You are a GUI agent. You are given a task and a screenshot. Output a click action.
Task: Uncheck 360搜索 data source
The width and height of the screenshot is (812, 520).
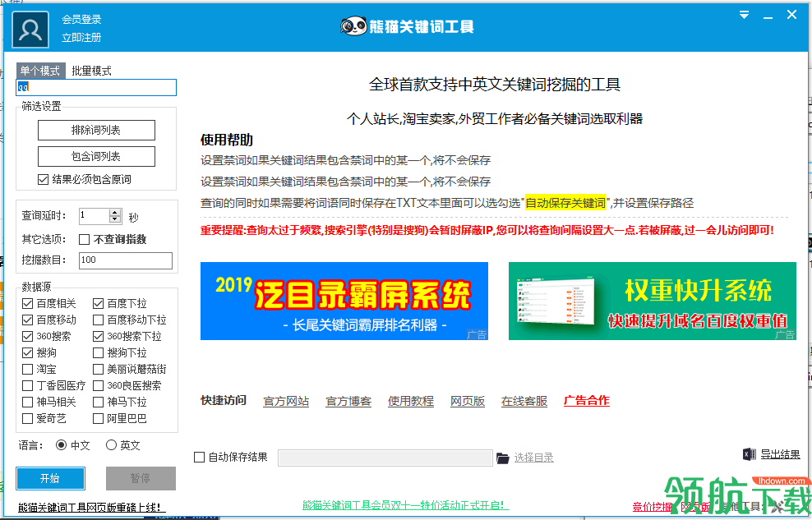[28, 336]
